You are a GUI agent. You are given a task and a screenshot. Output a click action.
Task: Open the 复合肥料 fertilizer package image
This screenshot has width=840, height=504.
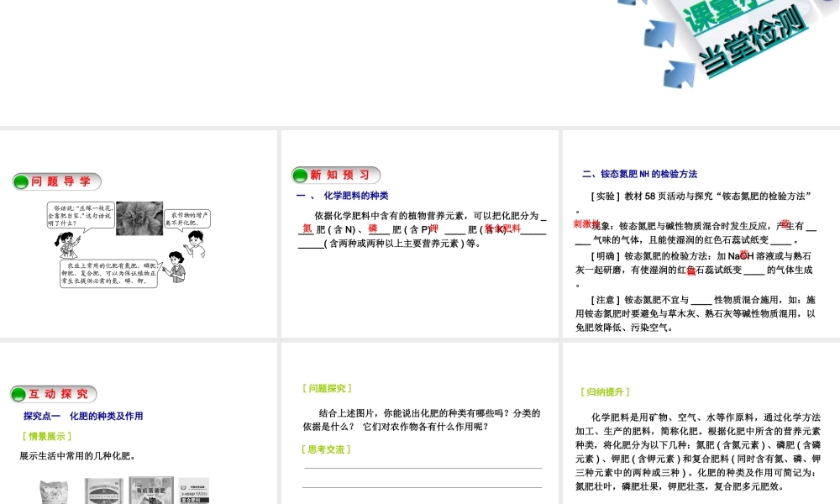194,491
